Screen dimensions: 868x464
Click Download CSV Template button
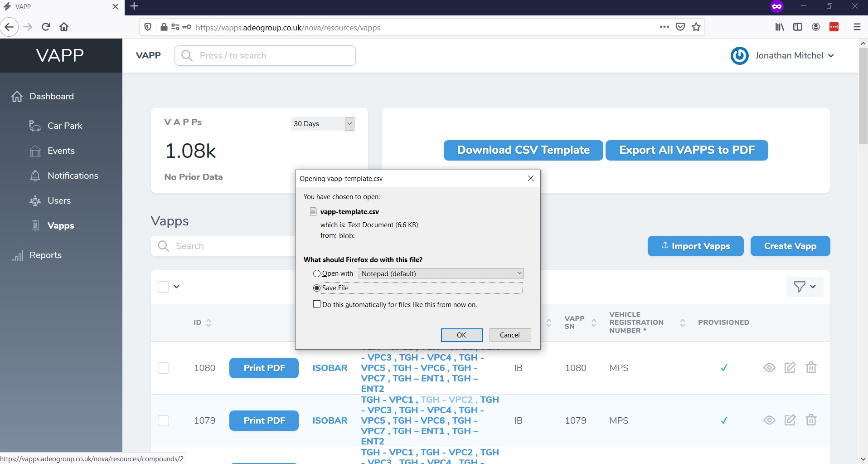point(523,150)
